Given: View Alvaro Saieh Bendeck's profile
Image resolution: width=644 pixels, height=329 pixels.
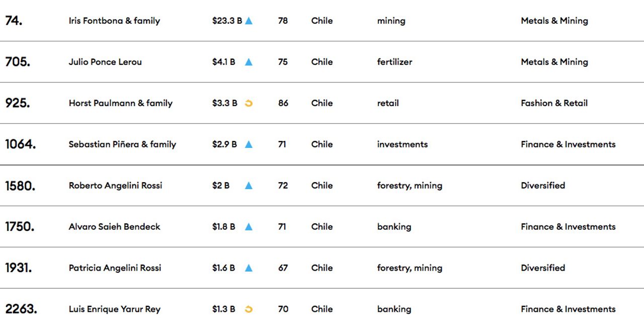Looking at the screenshot, I should [x=114, y=227].
